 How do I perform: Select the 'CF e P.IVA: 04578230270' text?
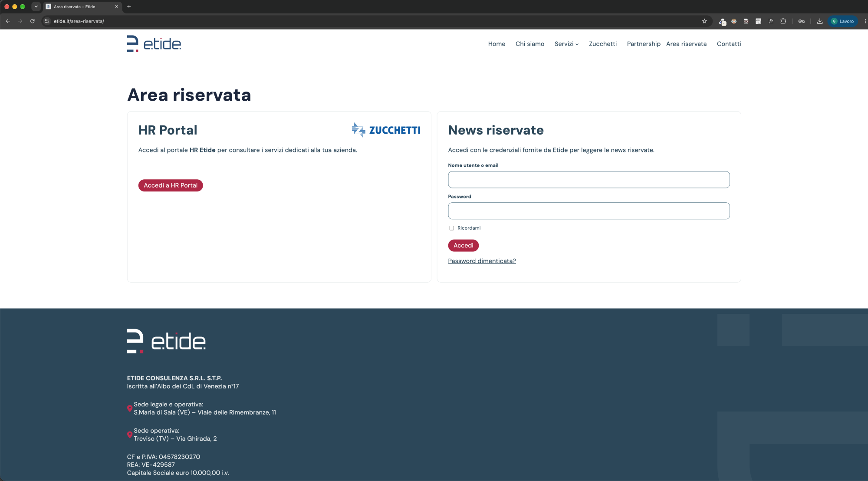[x=163, y=457]
